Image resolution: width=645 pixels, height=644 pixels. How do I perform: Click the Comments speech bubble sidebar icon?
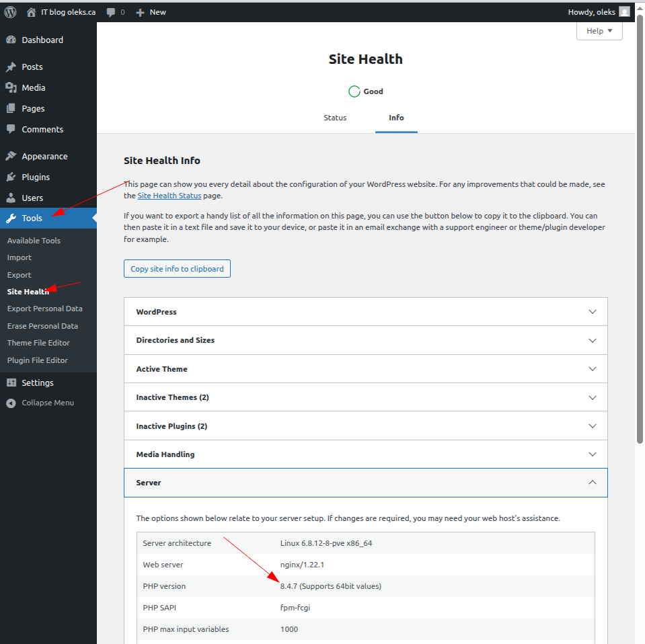click(11, 129)
